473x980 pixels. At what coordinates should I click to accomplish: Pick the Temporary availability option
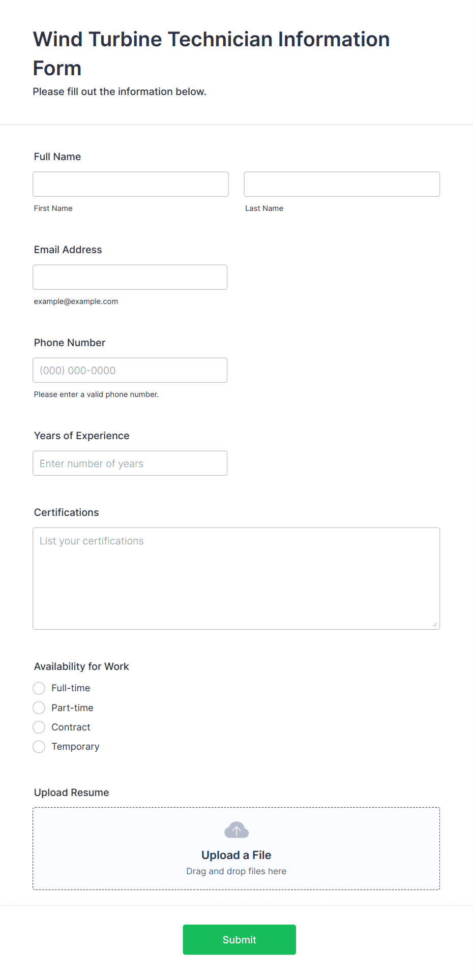[39, 747]
